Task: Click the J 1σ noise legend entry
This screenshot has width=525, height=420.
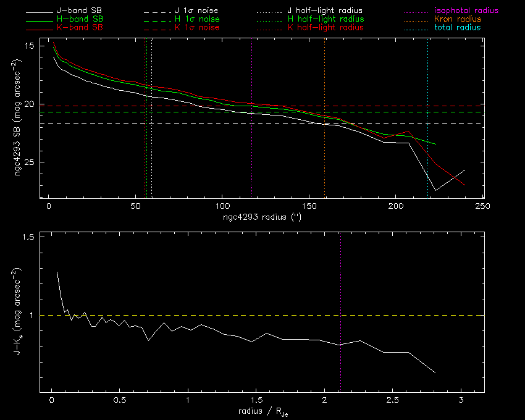Action: [x=194, y=11]
